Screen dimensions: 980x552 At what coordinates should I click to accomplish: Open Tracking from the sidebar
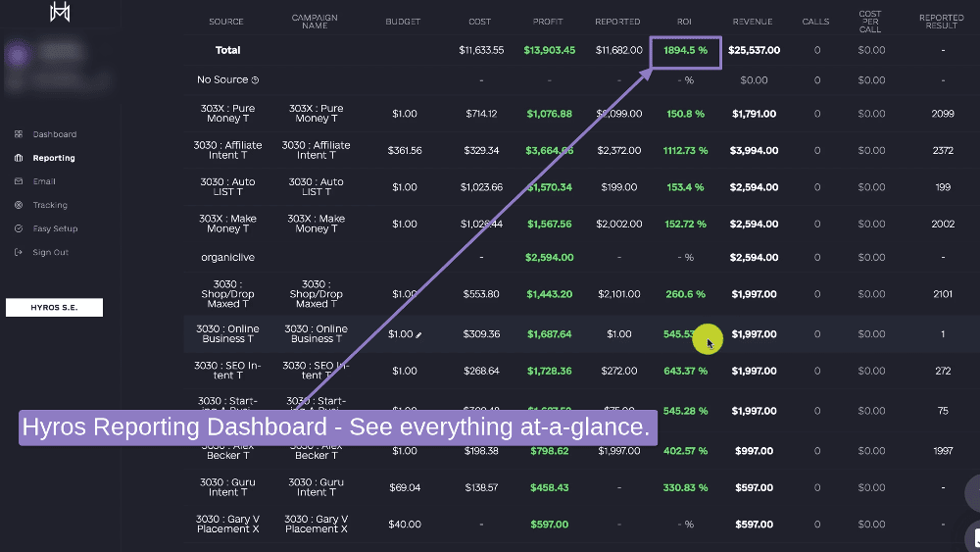(x=50, y=205)
